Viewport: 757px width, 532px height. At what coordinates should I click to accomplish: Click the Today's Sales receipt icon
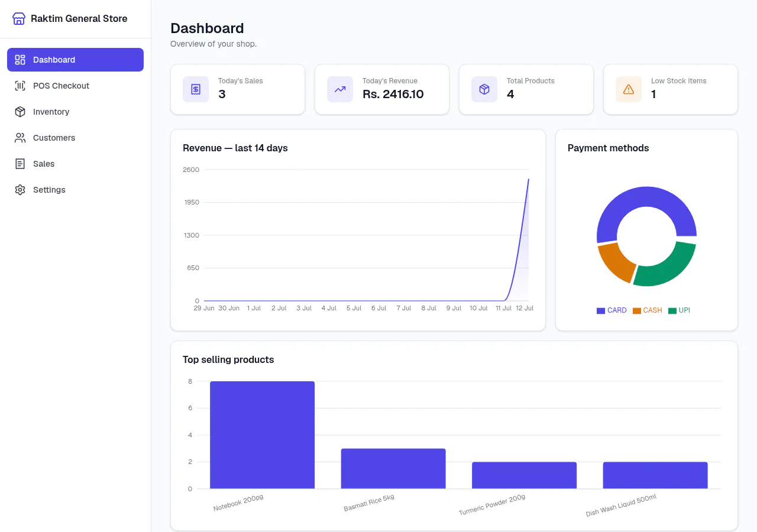coord(196,89)
